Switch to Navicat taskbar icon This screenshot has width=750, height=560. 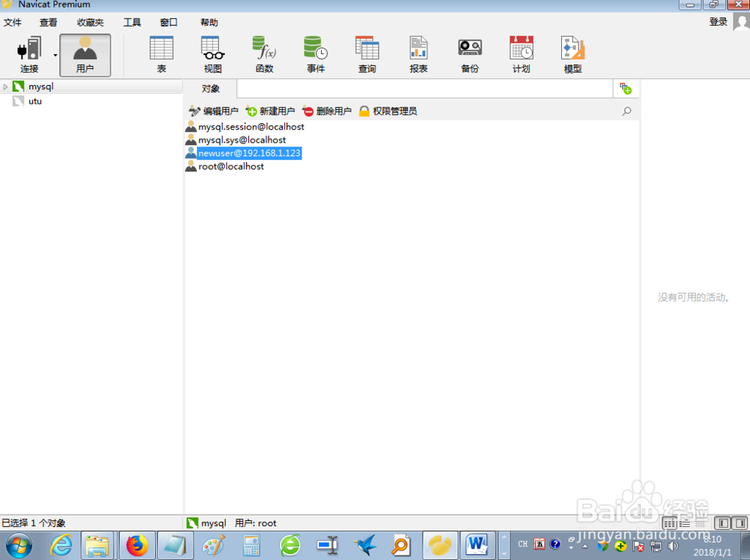[439, 545]
